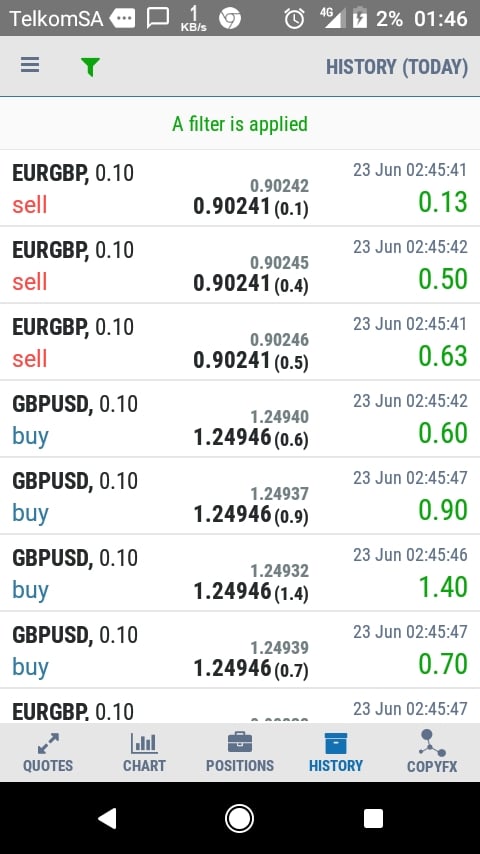Tap the Android back button
Viewport: 480px width, 854px height.
[x=107, y=818]
